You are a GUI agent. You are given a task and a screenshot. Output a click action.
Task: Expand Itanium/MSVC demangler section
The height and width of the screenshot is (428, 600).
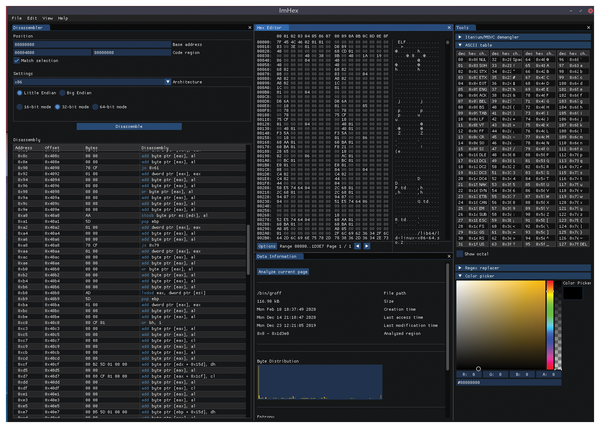523,37
